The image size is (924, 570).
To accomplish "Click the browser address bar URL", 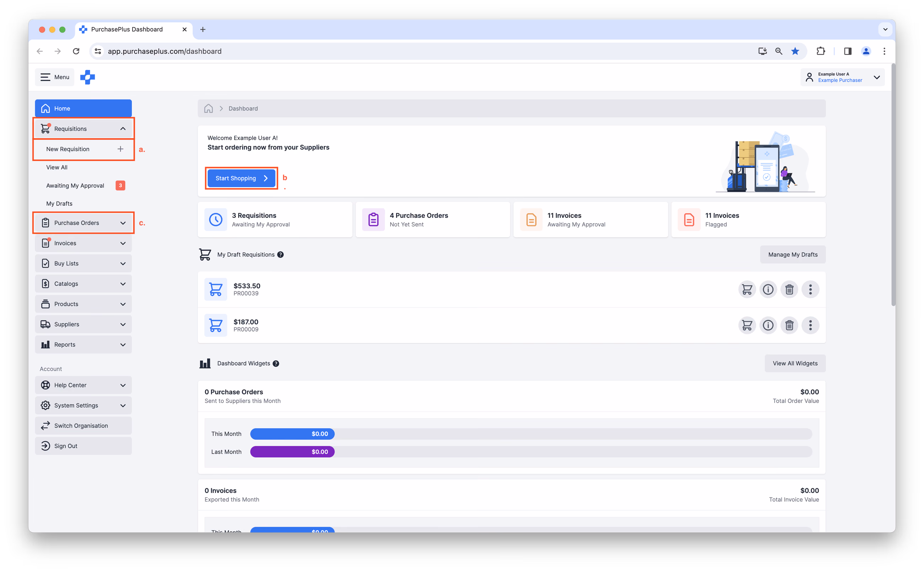I will tap(165, 51).
